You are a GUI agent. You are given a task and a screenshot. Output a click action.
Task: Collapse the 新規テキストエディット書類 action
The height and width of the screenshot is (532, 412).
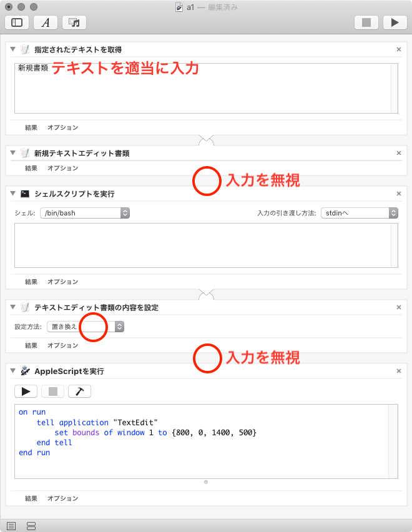click(13, 153)
